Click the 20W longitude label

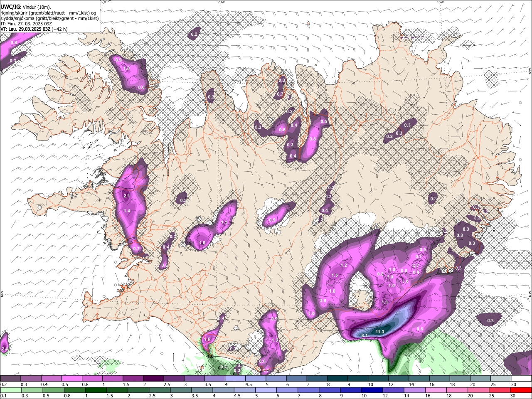pyautogui.click(x=221, y=2)
